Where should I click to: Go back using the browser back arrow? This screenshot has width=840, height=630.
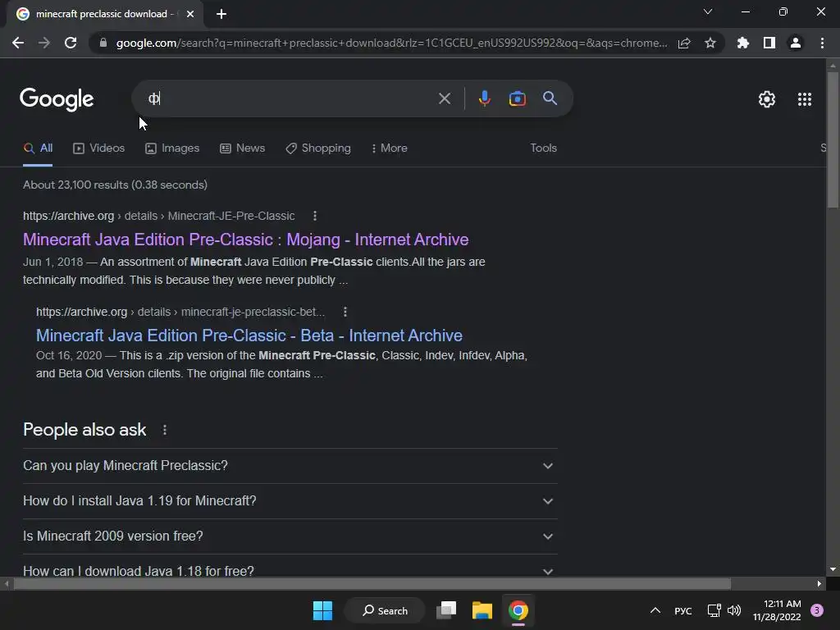tap(18, 43)
